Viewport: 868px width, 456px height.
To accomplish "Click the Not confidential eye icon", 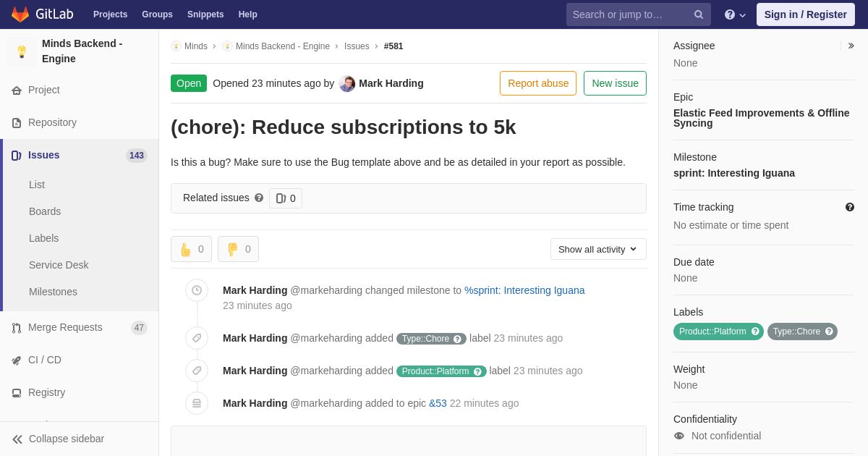I will (679, 436).
